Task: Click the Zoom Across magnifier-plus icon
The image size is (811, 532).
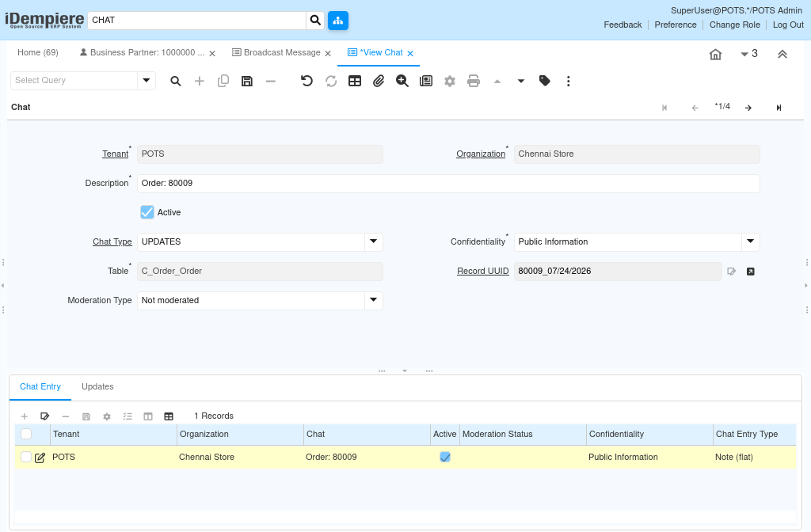Action: coord(402,82)
